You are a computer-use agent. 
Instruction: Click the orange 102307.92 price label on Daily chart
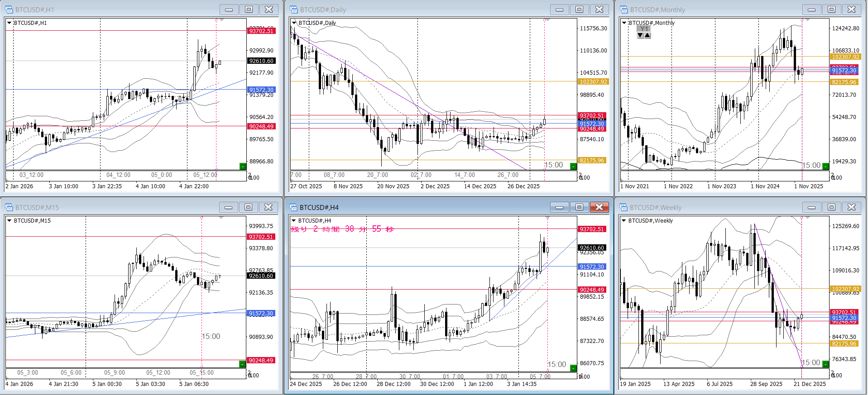coord(593,82)
